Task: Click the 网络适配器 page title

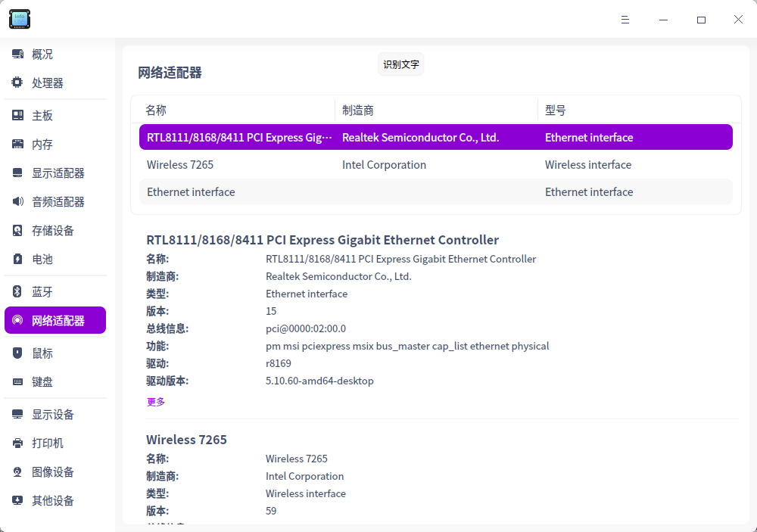Action: tap(170, 73)
